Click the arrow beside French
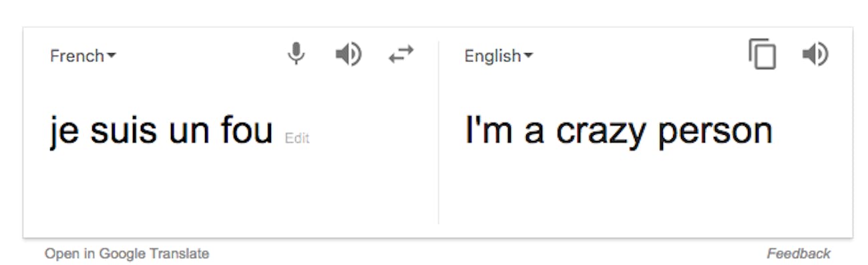 (x=112, y=56)
